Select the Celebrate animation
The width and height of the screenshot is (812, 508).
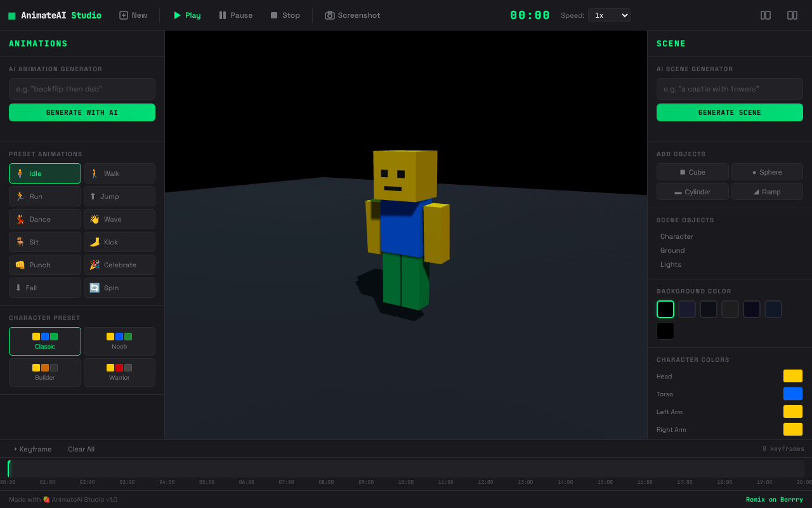tap(119, 264)
